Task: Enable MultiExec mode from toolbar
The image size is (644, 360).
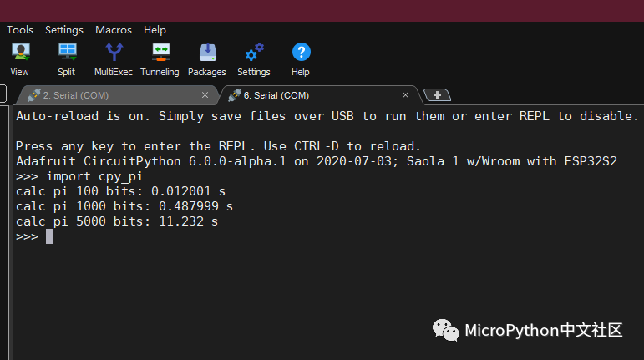Action: click(114, 53)
